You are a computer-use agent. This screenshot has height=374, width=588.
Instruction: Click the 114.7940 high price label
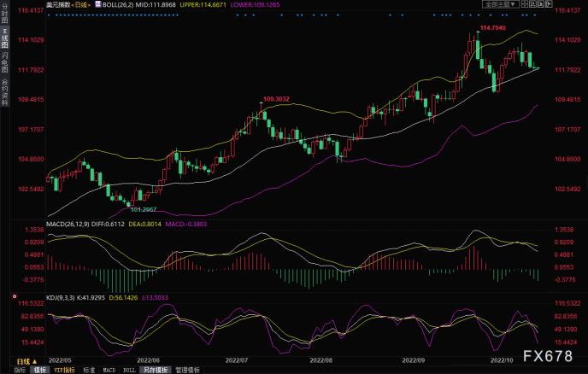pos(493,28)
